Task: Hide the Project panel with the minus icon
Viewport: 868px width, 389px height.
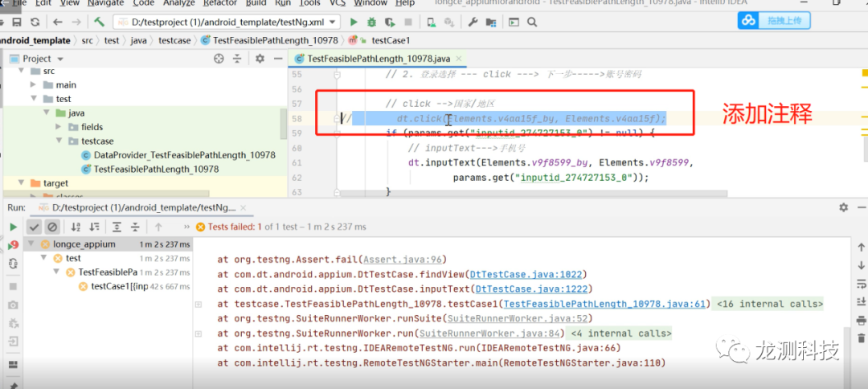Action: click(x=278, y=59)
